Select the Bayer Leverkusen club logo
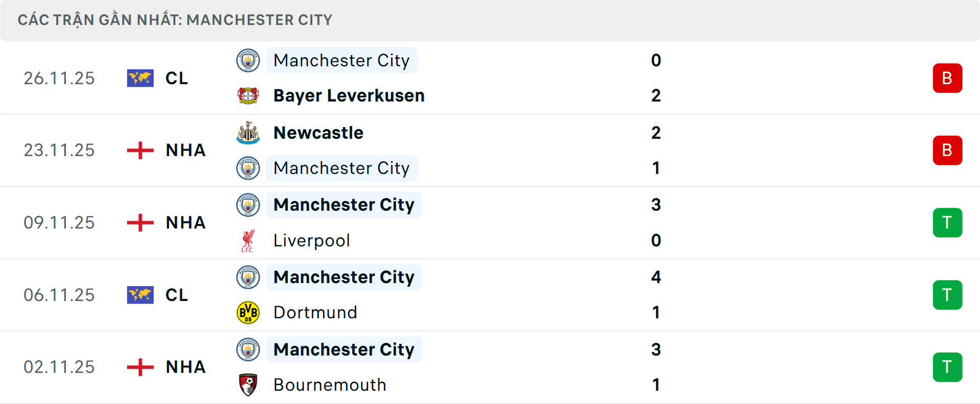The width and height of the screenshot is (980, 404). point(248,95)
